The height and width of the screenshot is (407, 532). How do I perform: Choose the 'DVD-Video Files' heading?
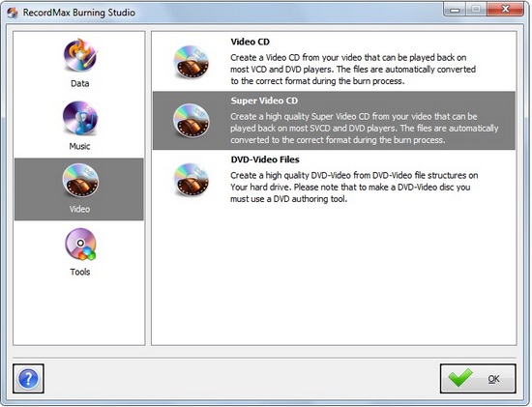pyautogui.click(x=265, y=160)
